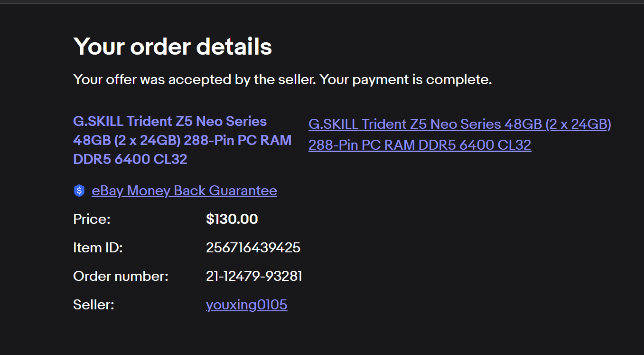Click the "Your order details" heading

tap(173, 47)
